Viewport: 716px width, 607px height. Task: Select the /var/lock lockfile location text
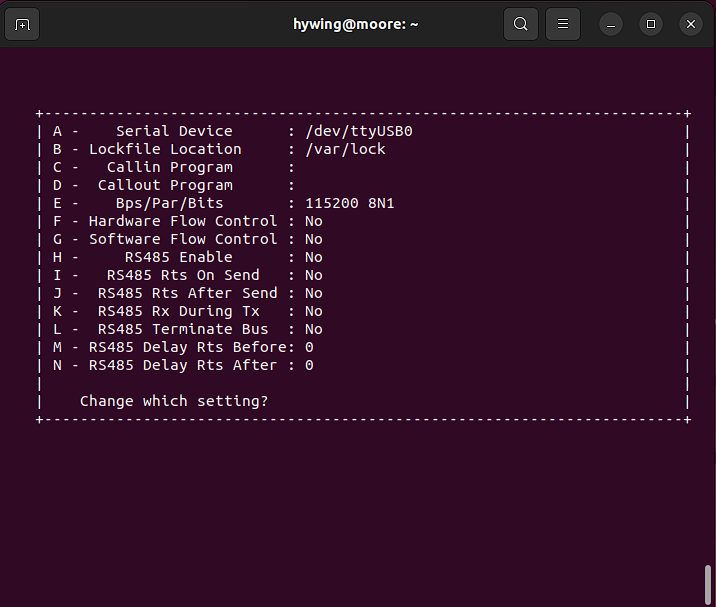[x=345, y=149]
